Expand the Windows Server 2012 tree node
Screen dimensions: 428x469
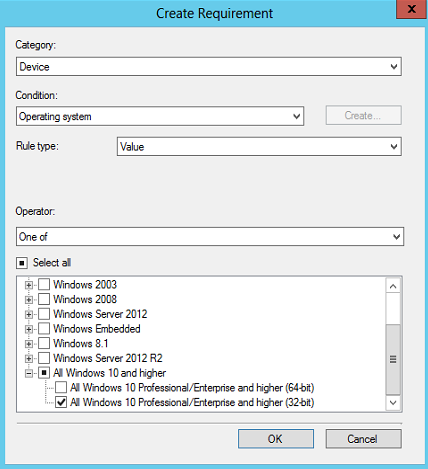pyautogui.click(x=29, y=315)
